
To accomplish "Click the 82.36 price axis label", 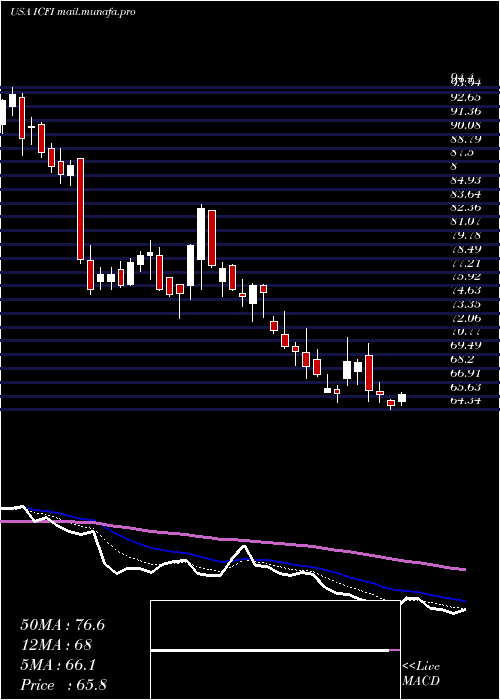I will tap(466, 208).
